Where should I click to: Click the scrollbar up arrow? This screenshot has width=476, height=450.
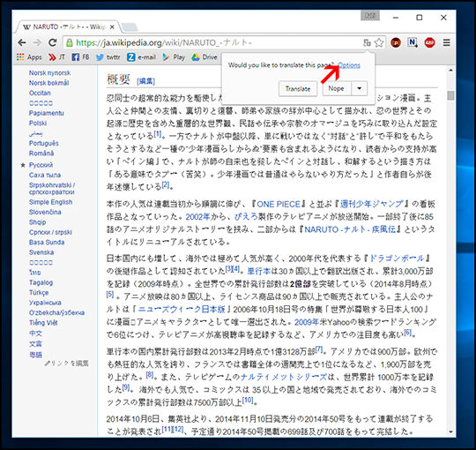(450, 71)
